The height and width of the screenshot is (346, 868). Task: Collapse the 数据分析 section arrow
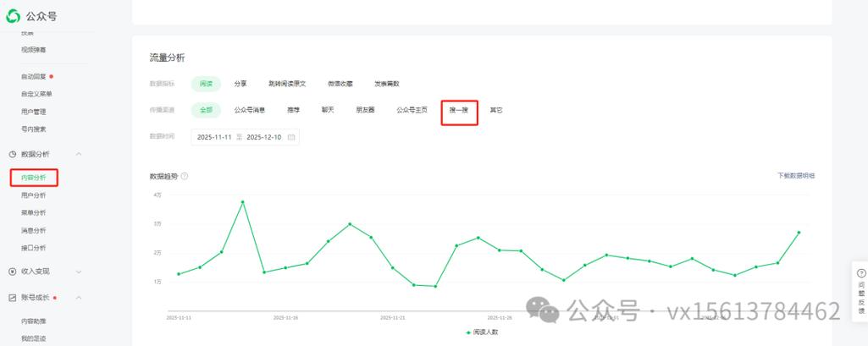(x=79, y=154)
